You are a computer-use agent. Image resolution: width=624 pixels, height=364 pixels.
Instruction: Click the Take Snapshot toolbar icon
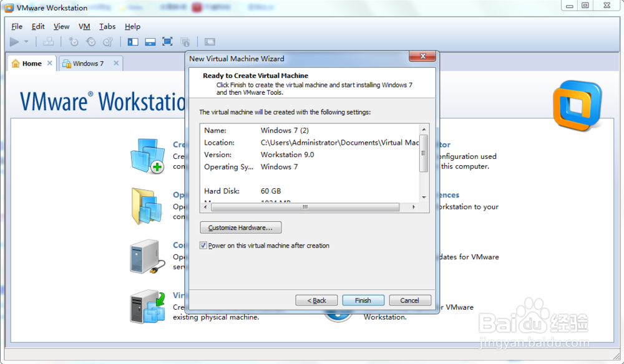73,42
